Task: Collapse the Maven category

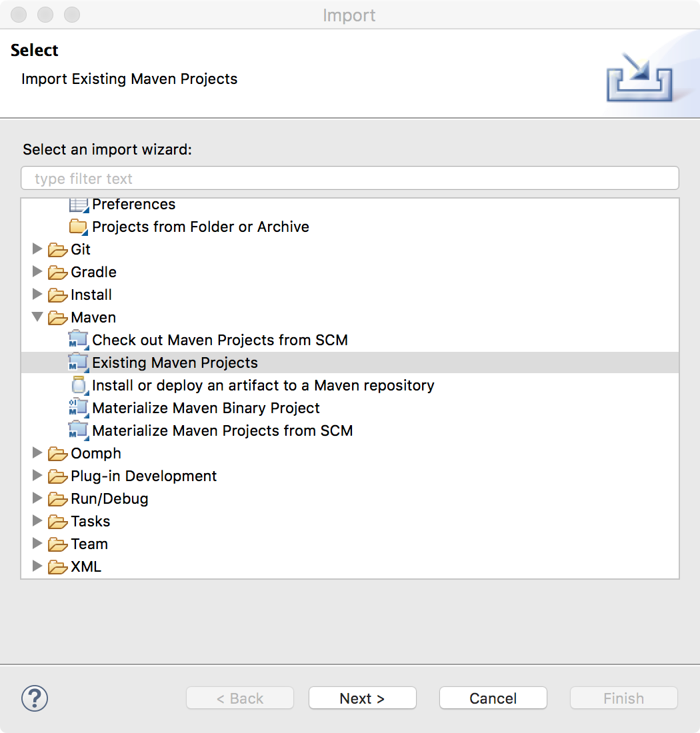Action: click(37, 317)
